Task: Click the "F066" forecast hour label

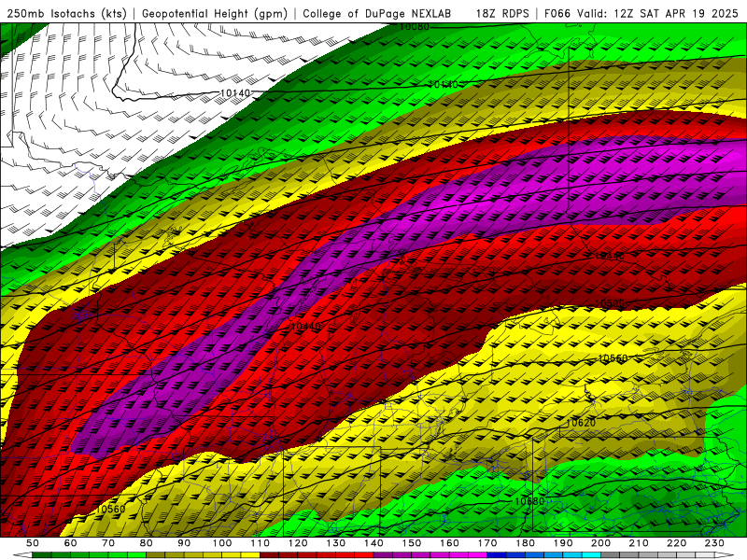Action: coord(557,14)
